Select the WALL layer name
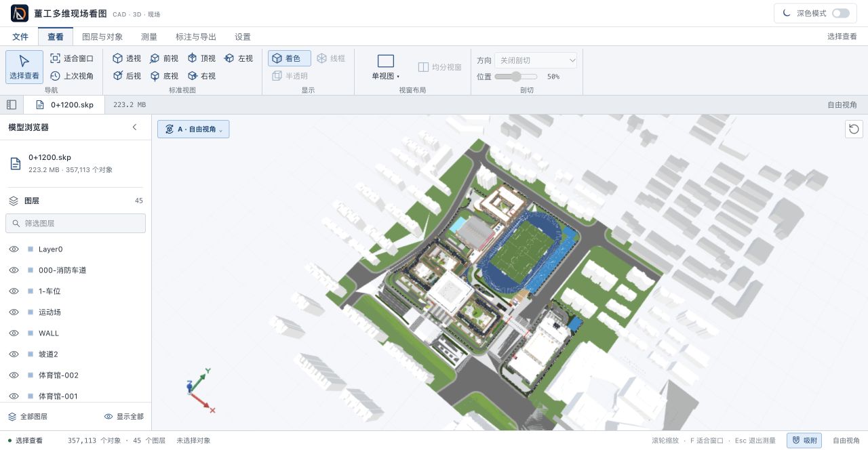Image resolution: width=868 pixels, height=450 pixels. (49, 333)
